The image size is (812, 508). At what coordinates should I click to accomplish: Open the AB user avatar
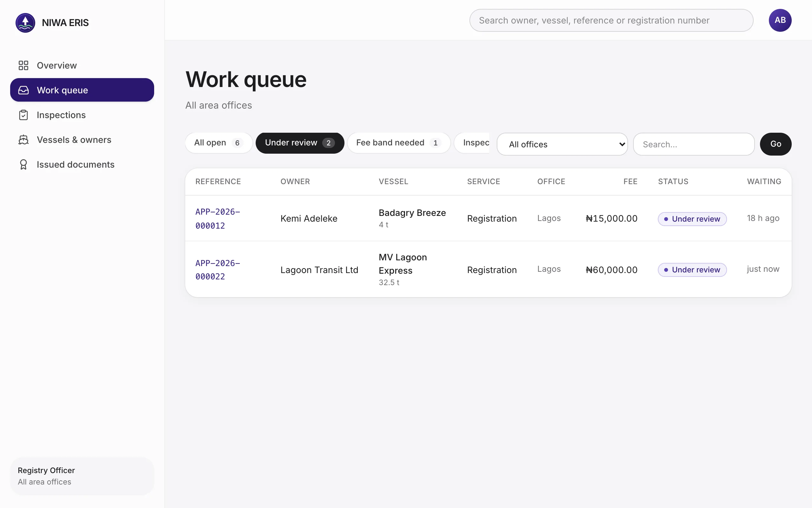point(780,20)
